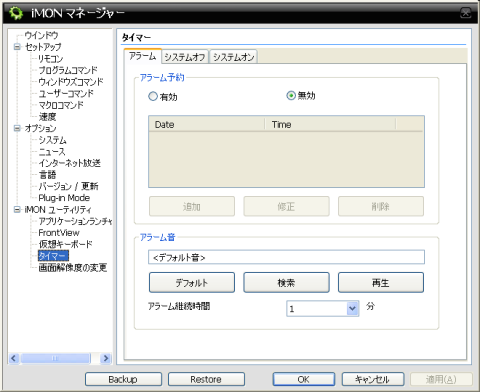480x392 pixels.
Task: Click the Date column header
Action: pos(207,124)
